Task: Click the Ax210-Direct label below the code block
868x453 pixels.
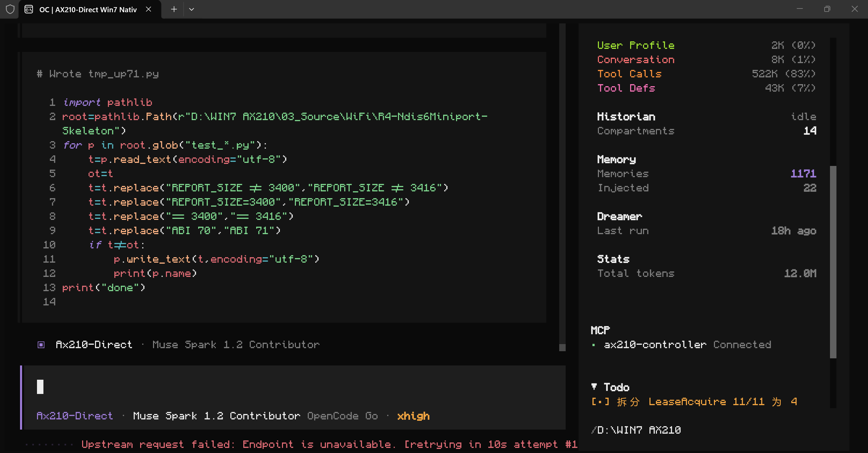Action: coord(94,344)
